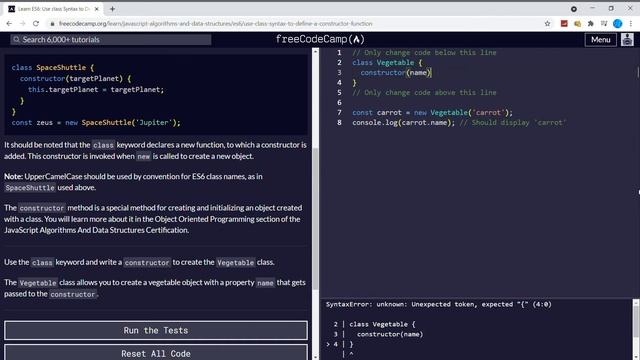Image resolution: width=640 pixels, height=360 pixels.
Task: Click the site lock icon in address bar
Action: click(52, 24)
